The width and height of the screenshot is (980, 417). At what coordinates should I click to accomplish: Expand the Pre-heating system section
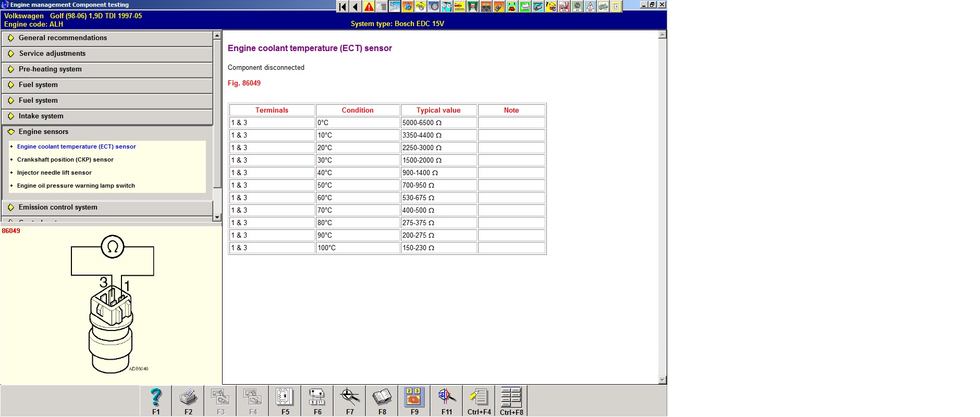50,69
